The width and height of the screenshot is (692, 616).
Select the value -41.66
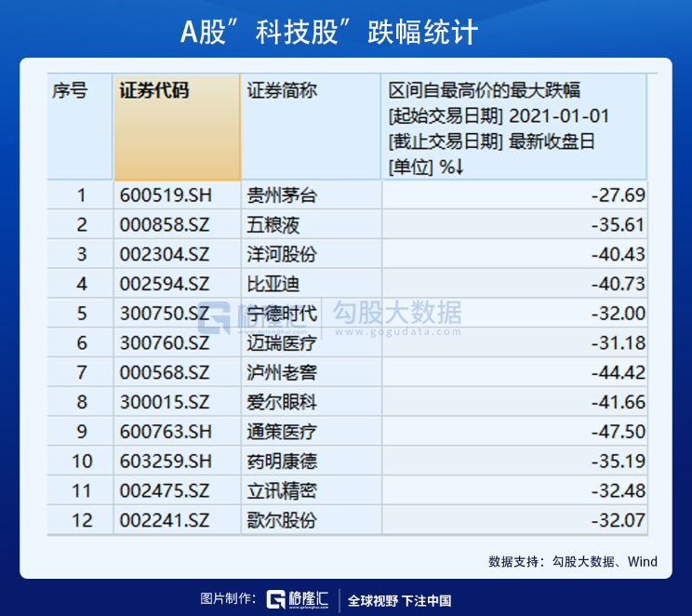click(x=618, y=402)
